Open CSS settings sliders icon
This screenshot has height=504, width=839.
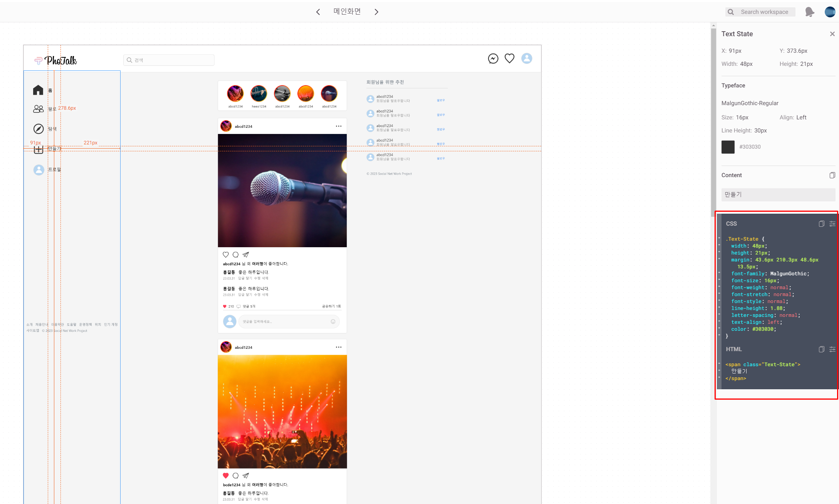coord(832,224)
